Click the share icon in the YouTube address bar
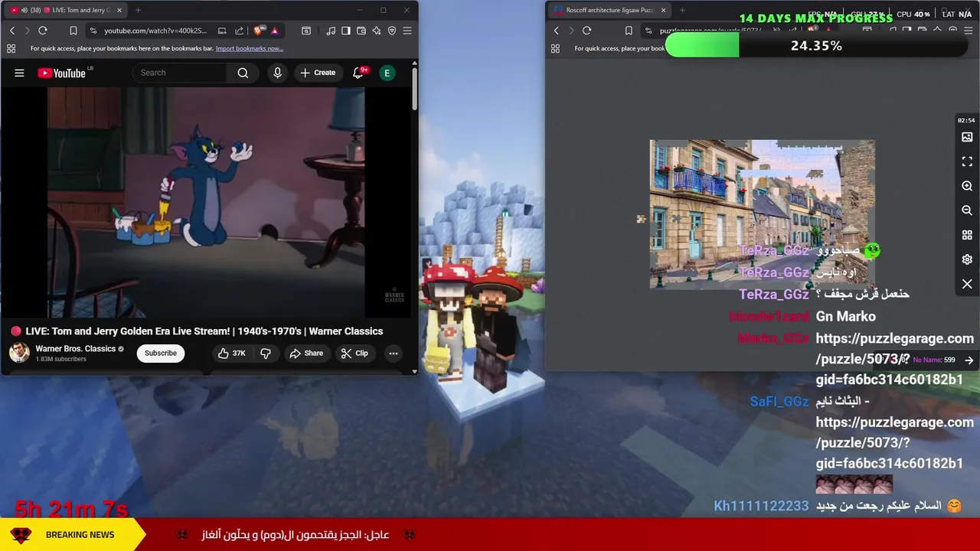980x551 pixels. pyautogui.click(x=239, y=31)
